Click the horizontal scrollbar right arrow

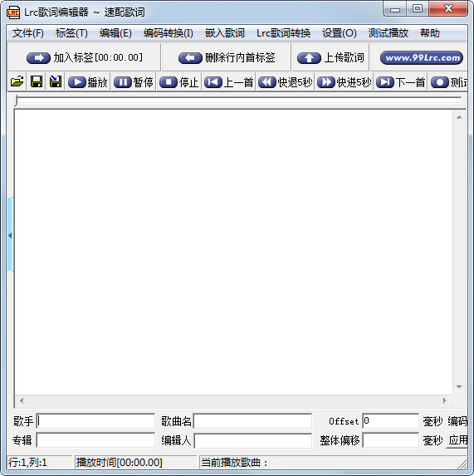tap(445, 400)
